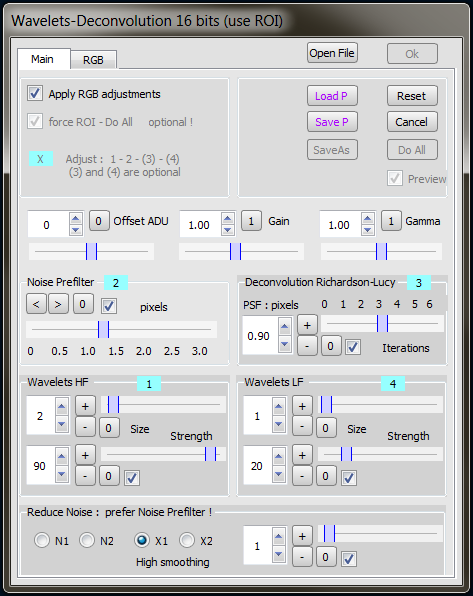The height and width of the screenshot is (596, 473).
Task: Click the Reset button
Action: click(x=412, y=96)
